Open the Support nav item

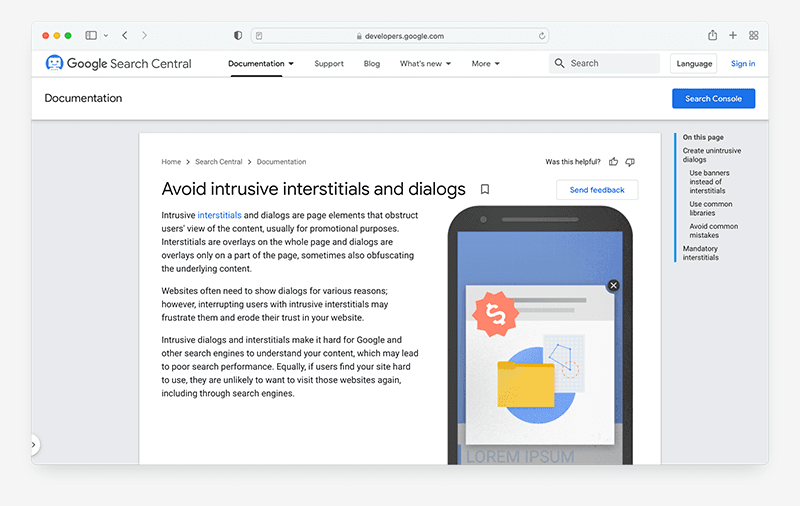[329, 64]
